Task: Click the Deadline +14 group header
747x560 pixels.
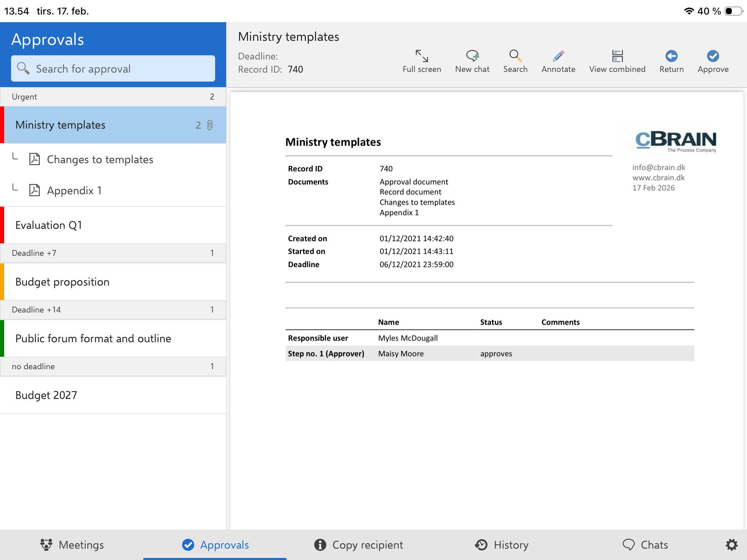Action: 113,310
